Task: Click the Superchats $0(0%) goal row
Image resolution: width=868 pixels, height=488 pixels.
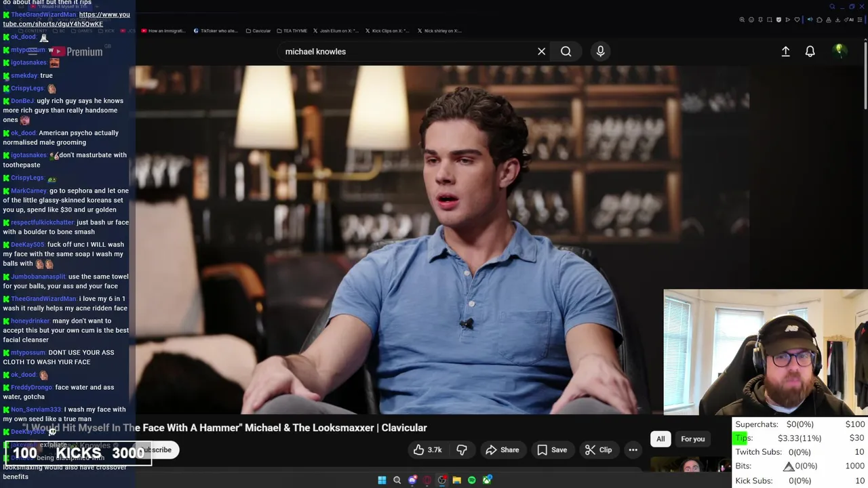Action: coord(800,424)
